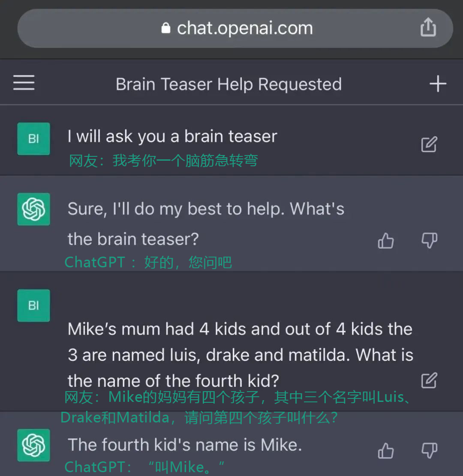Tap the BI avatar next to the brain teaser question
463x476 pixels.
point(33,305)
